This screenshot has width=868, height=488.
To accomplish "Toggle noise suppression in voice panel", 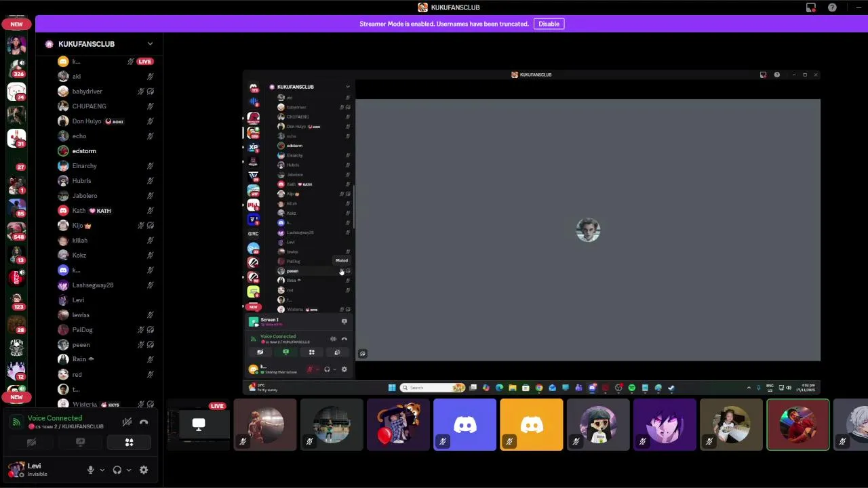I will point(127,422).
